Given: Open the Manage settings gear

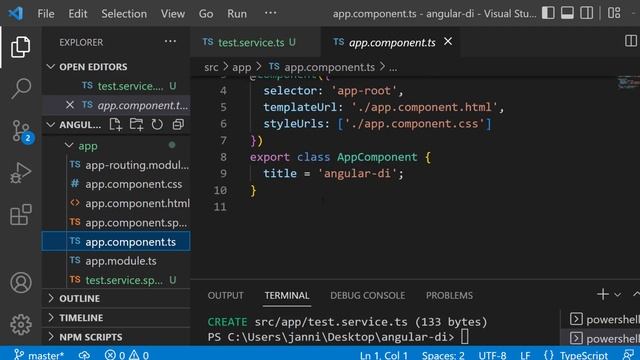Looking at the screenshot, I should 21,324.
